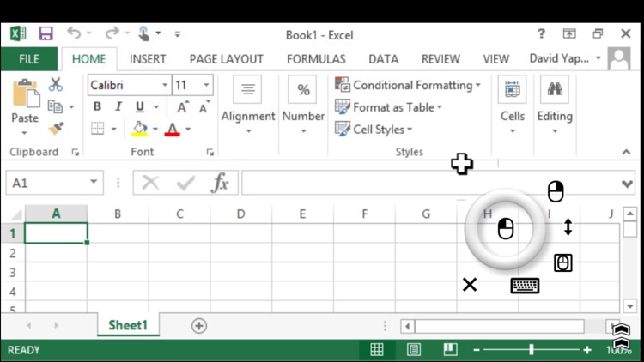Image resolution: width=644 pixels, height=362 pixels.
Task: Decrease font size
Action: pos(204,107)
